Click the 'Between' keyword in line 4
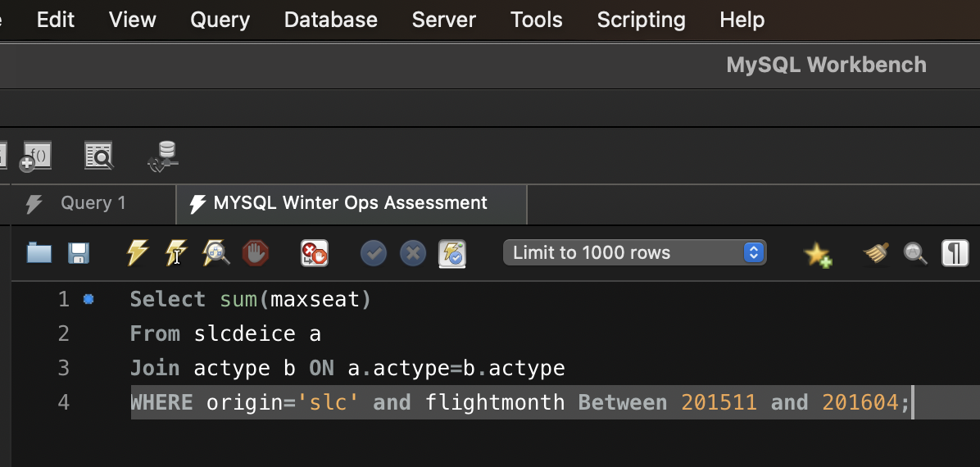 [x=623, y=402]
